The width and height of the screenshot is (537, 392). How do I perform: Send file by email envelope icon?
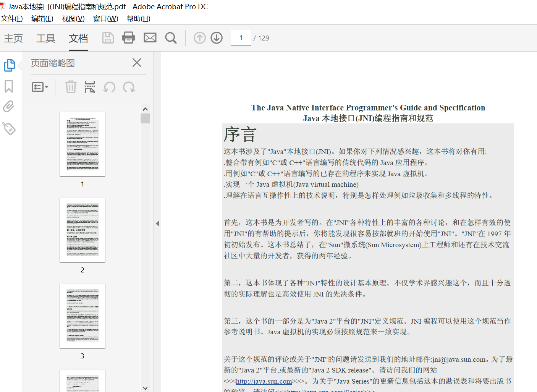click(150, 37)
